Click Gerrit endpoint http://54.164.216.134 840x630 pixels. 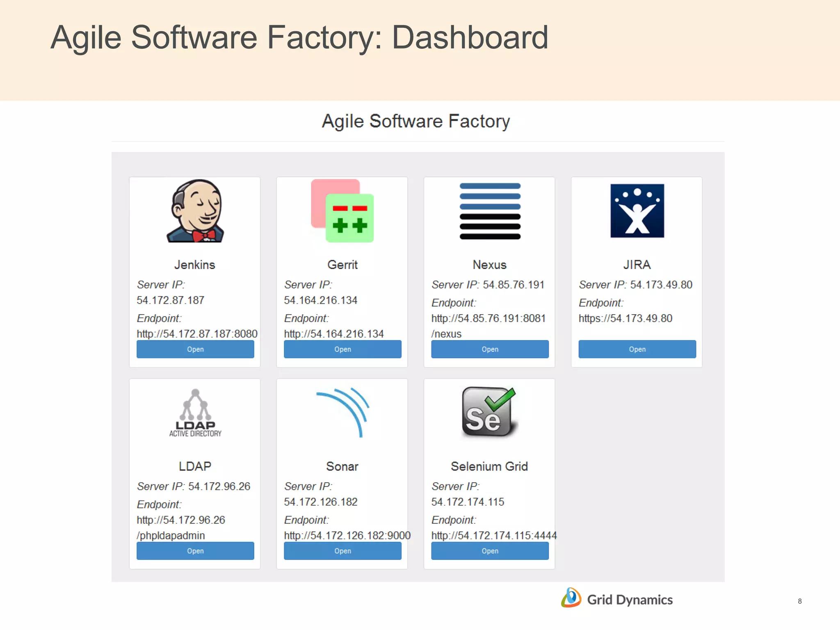(334, 334)
